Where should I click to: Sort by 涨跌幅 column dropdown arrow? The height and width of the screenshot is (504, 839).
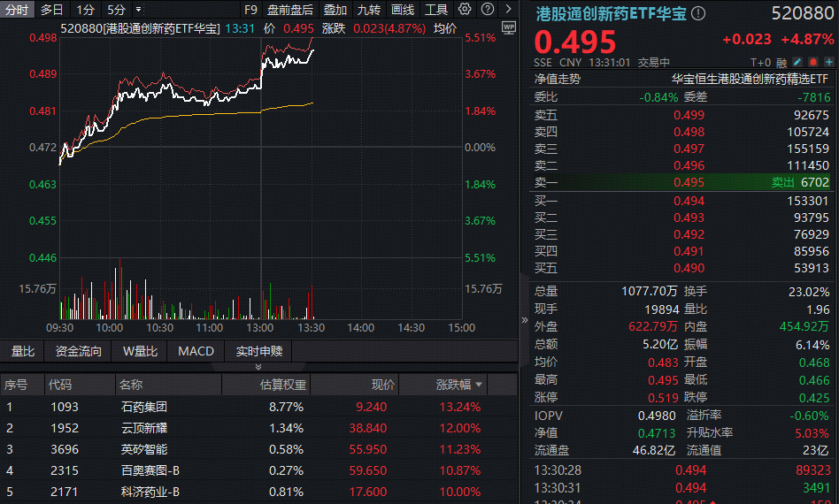click(480, 385)
